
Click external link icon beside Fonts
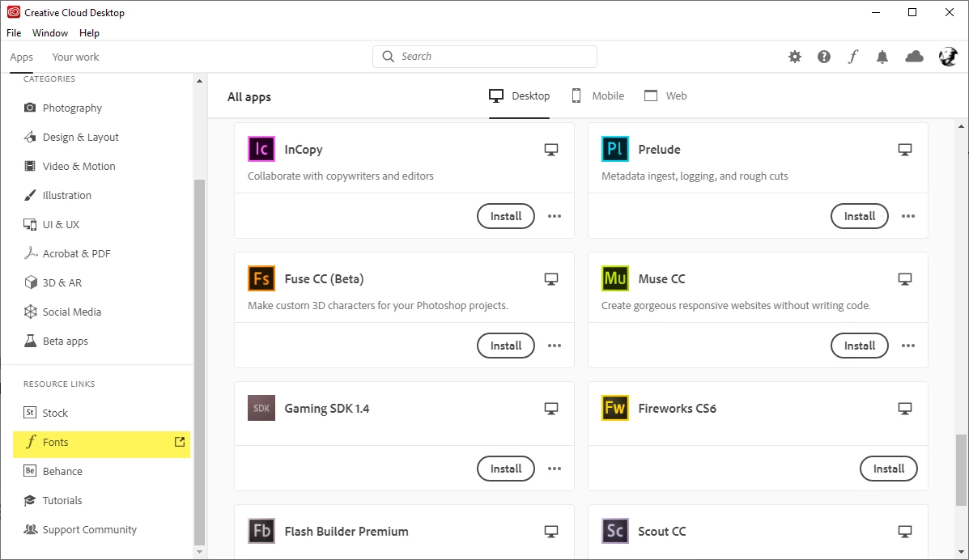[179, 441]
